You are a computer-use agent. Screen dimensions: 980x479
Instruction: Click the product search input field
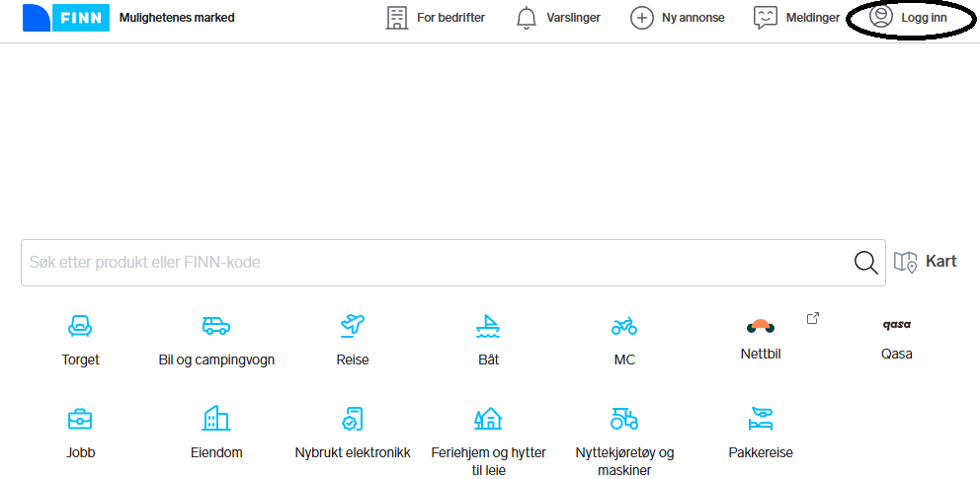[435, 263]
